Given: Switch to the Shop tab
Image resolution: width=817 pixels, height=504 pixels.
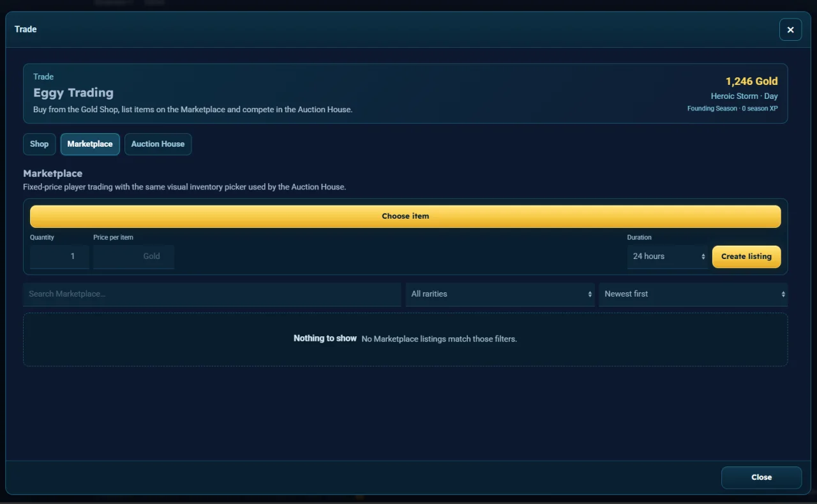Looking at the screenshot, I should [x=40, y=144].
